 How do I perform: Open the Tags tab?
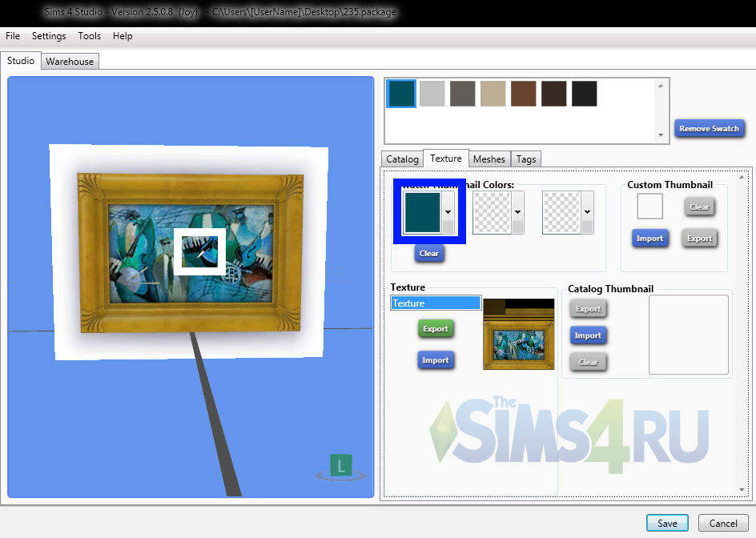pos(526,159)
